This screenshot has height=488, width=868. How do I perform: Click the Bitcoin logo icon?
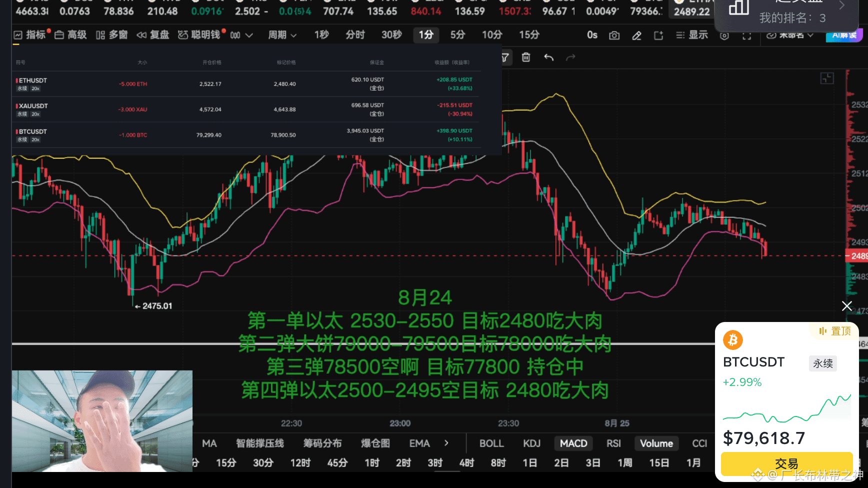click(x=733, y=340)
